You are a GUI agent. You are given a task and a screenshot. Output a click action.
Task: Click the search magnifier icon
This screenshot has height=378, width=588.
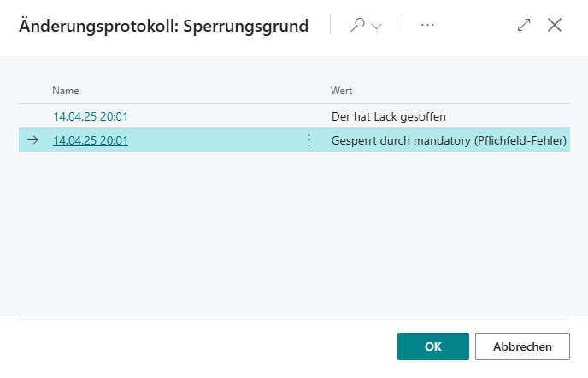358,26
